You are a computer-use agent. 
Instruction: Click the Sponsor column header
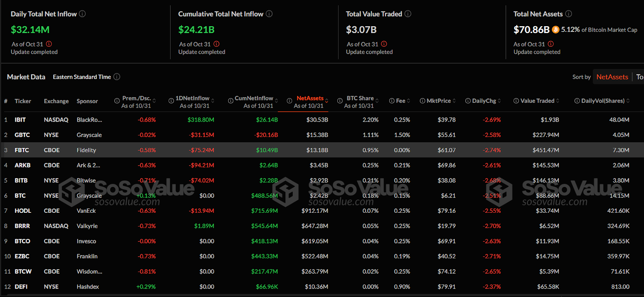(87, 101)
